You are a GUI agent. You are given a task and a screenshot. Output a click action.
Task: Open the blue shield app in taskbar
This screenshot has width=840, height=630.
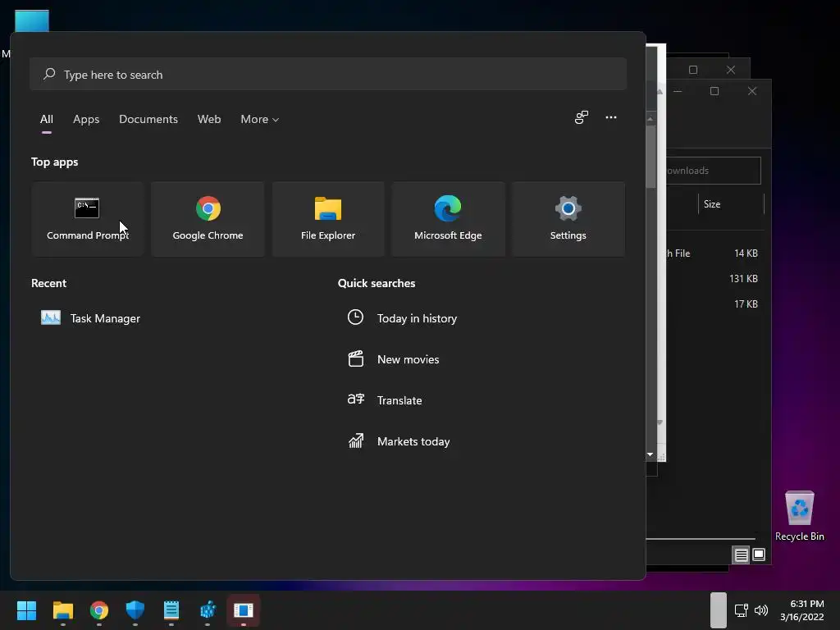[x=135, y=609]
